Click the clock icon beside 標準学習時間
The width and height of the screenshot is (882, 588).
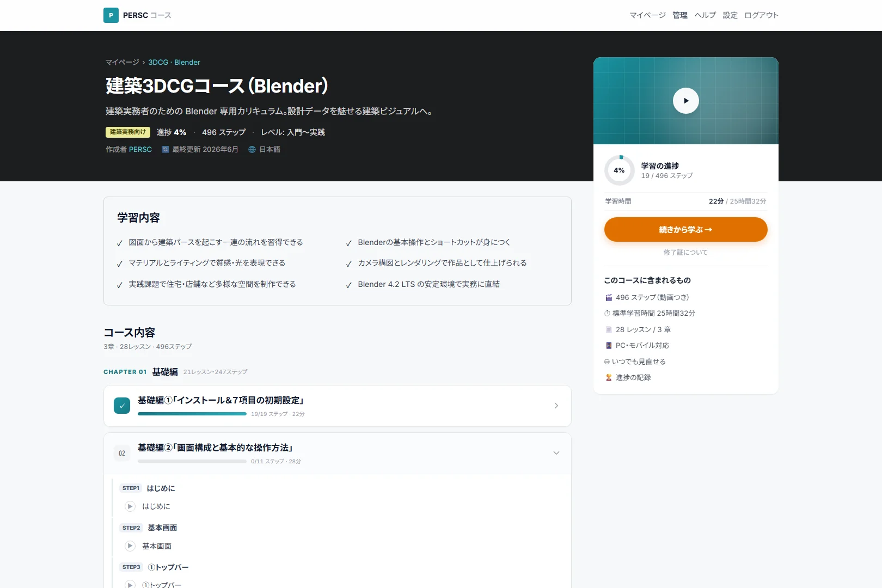coord(608,314)
